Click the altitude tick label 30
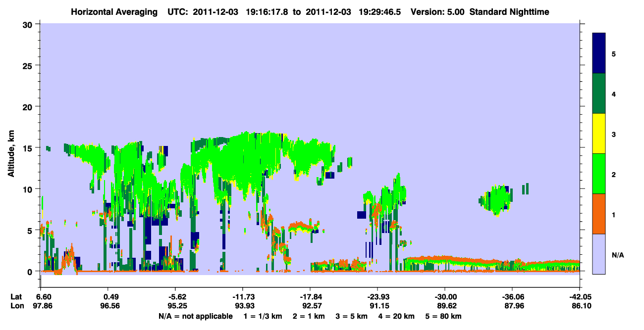This screenshot has width=644, height=330. point(28,24)
